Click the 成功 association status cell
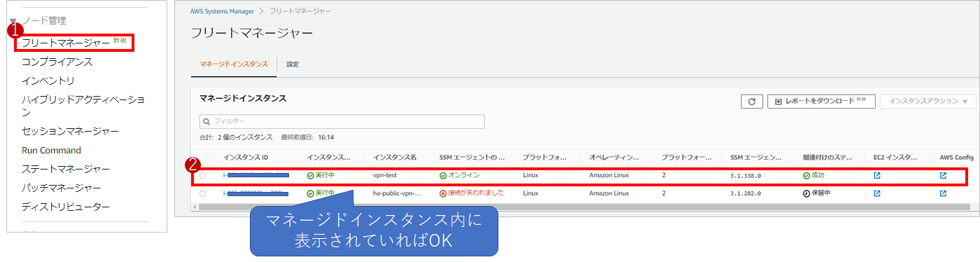 pyautogui.click(x=814, y=175)
